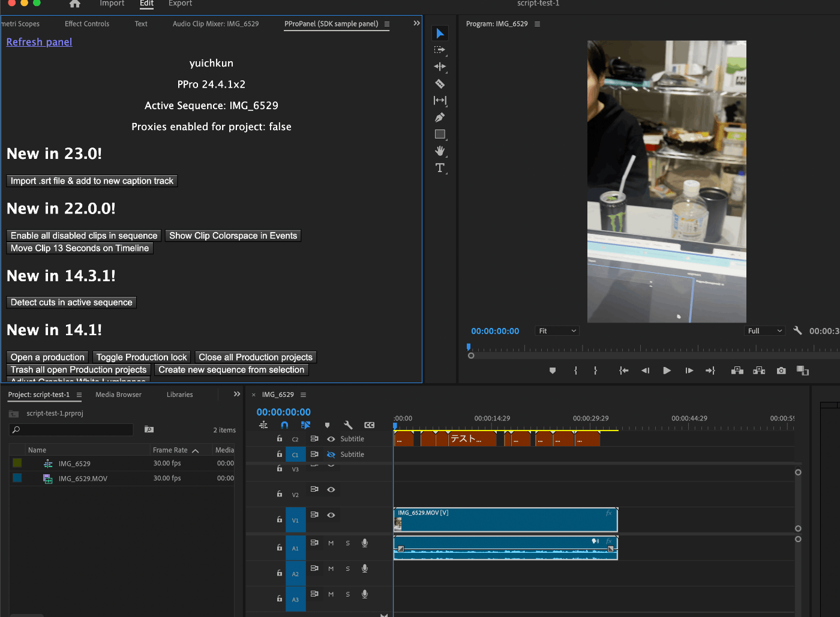This screenshot has width=840, height=617.
Task: Select the Rectangle tool
Action: pos(440,134)
